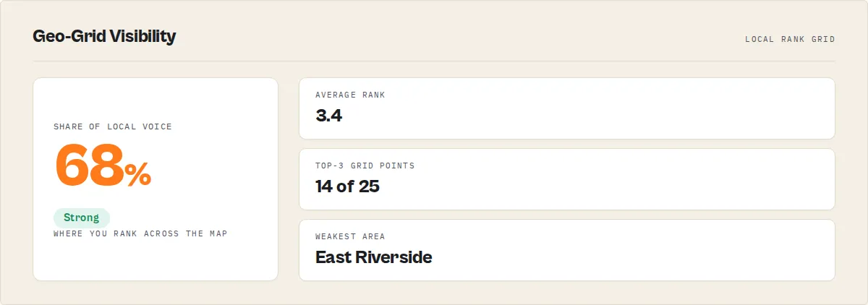Click the LOCAL RANK GRID label
This screenshot has width=868, height=305.
[x=790, y=39]
